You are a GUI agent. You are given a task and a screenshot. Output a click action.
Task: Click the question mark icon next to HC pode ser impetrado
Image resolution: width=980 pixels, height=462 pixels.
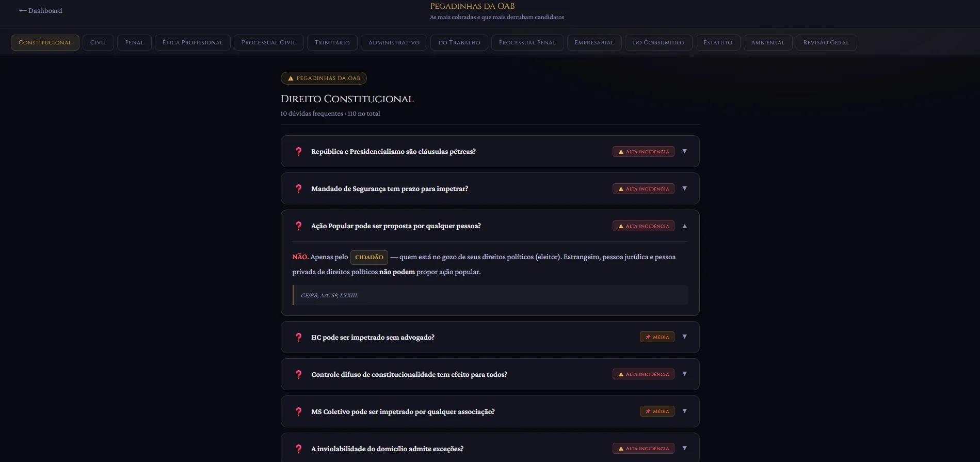pyautogui.click(x=298, y=337)
